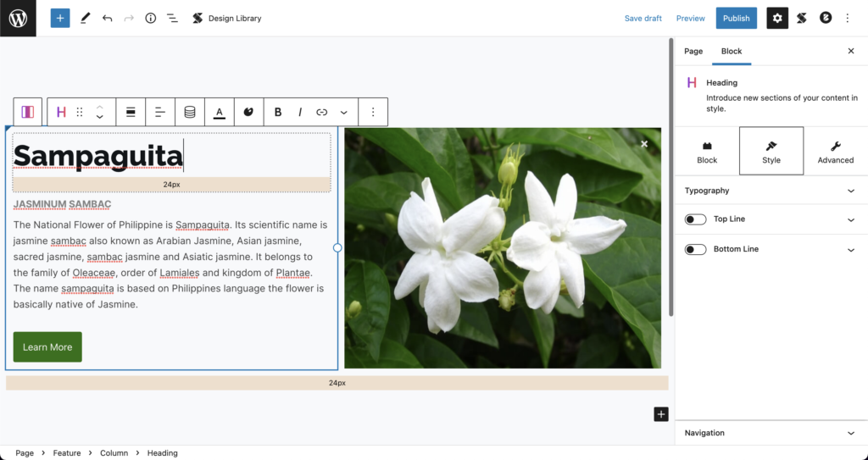Select the pencil Tools icon
Screen dimensions: 868x460
pyautogui.click(x=85, y=19)
